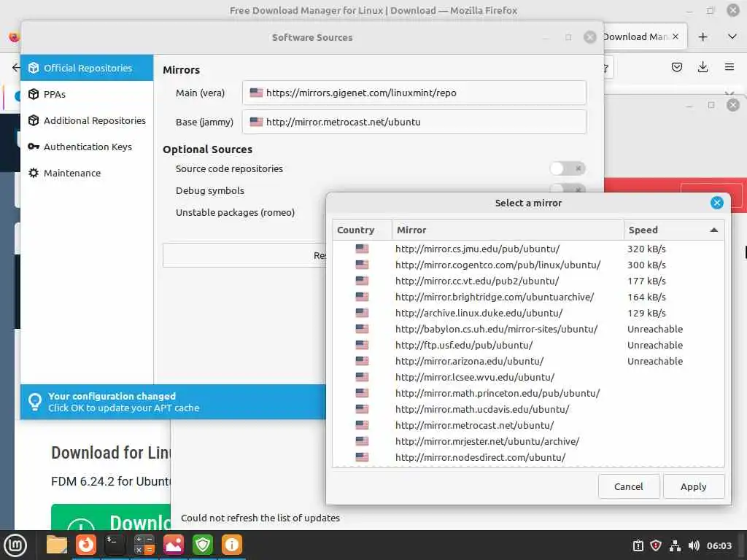Screen dimensions: 747x560
Task: Select babylon.cs.uh.edu mirror
Action: pos(528,329)
